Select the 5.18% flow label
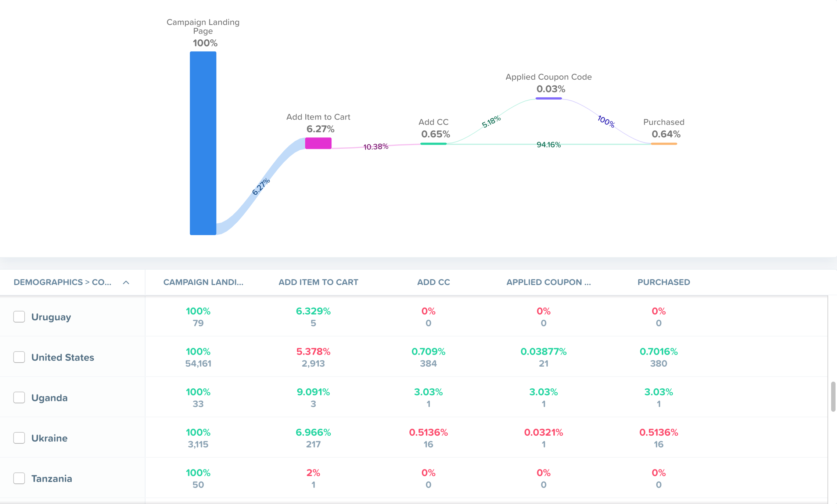This screenshot has height=504, width=837. coord(491,122)
